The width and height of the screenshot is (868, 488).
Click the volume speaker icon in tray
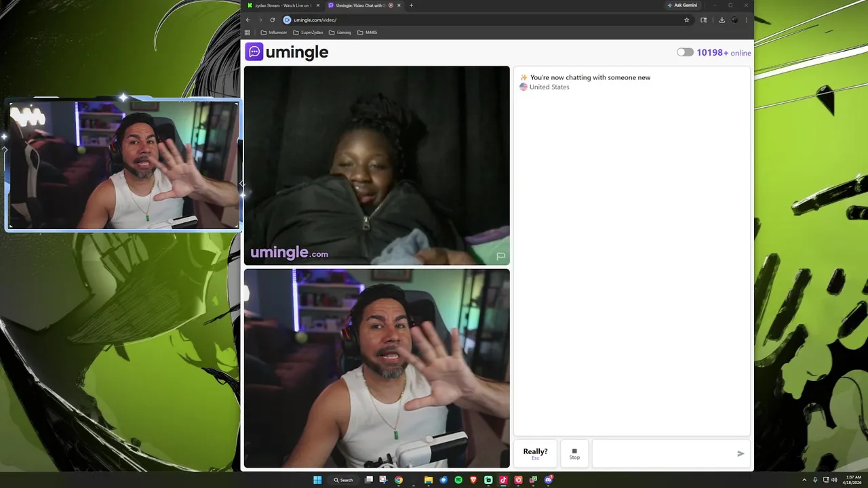click(834, 480)
